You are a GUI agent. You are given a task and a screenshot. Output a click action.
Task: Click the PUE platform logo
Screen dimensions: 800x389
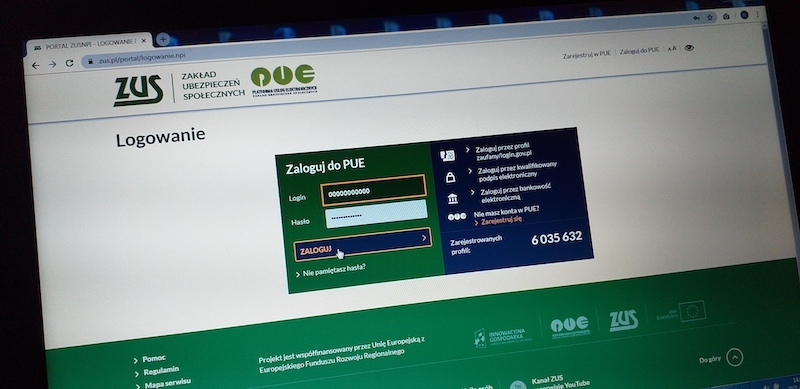[x=283, y=80]
